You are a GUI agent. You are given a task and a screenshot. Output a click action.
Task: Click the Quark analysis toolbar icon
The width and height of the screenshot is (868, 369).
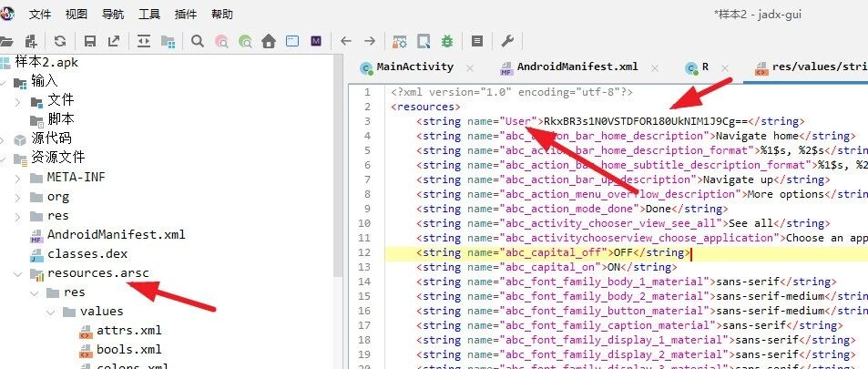[424, 41]
